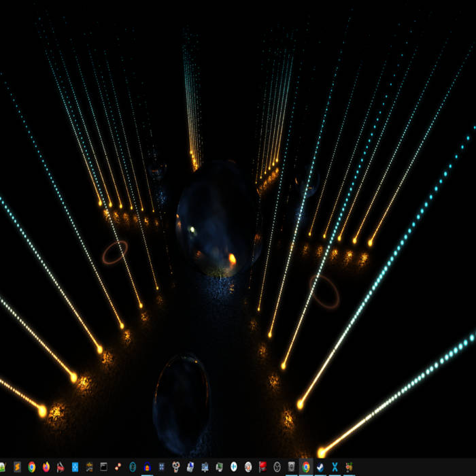This screenshot has height=476, width=476.
Task: Switch to the running Chrome window beside the grey speaker icon
Action: [x=306, y=467]
